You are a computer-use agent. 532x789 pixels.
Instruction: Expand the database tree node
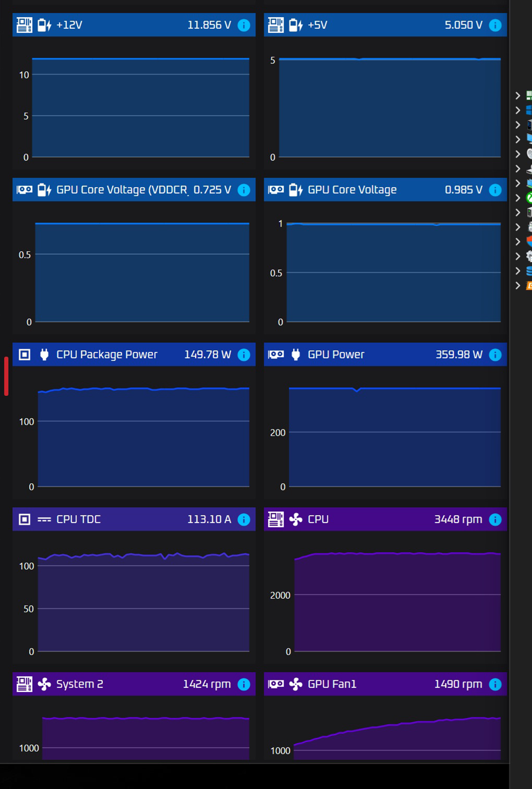[518, 271]
